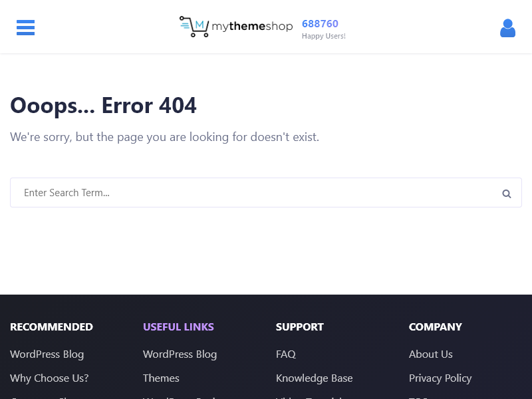Open WordPress Blog under Useful Links
Viewport: 532px width, 399px height.
[180, 354]
